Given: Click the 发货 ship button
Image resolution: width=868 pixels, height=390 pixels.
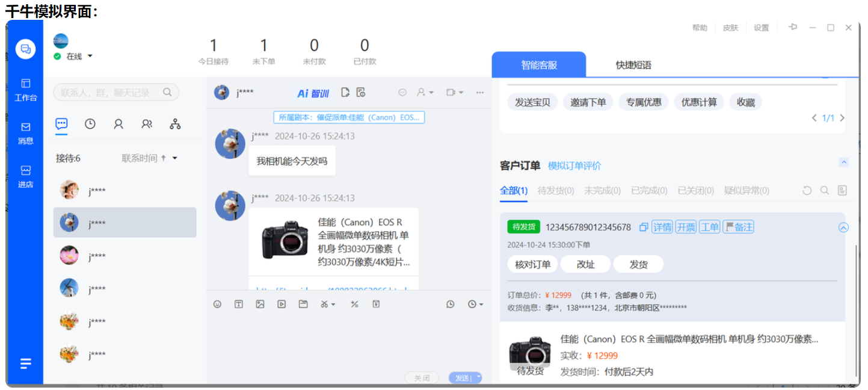Looking at the screenshot, I should [x=638, y=264].
